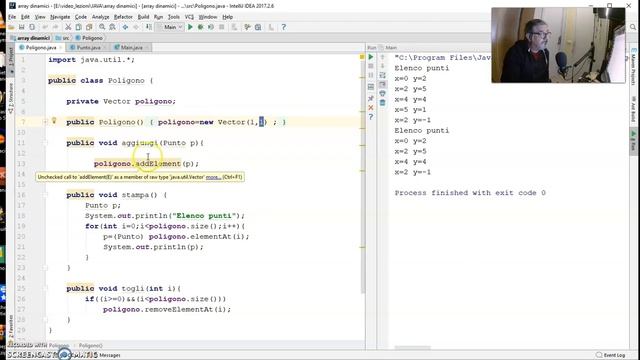Run Main with green play button

pyautogui.click(x=190, y=27)
